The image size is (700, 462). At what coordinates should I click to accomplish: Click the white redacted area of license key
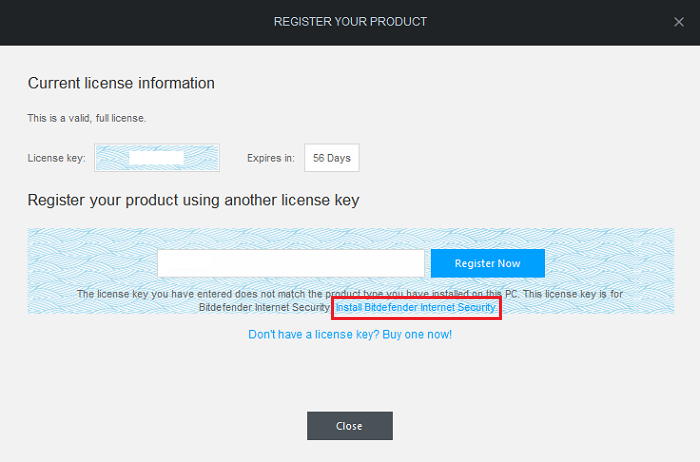(x=156, y=158)
